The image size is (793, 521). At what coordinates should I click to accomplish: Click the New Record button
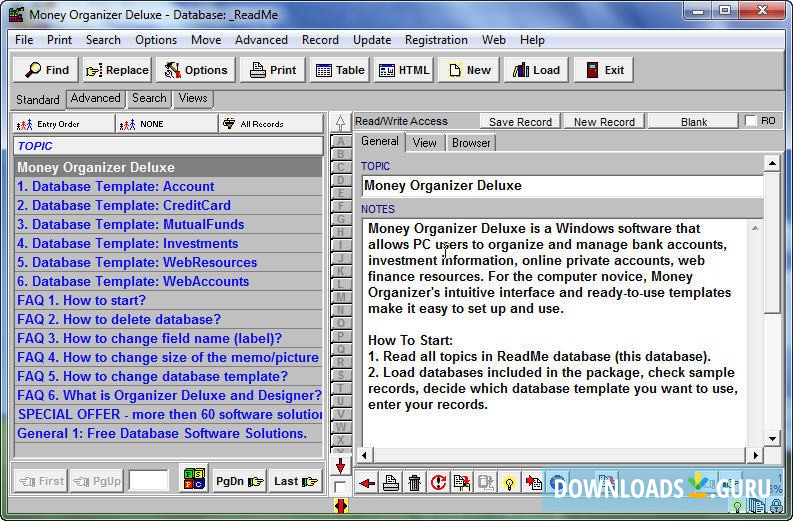click(604, 122)
